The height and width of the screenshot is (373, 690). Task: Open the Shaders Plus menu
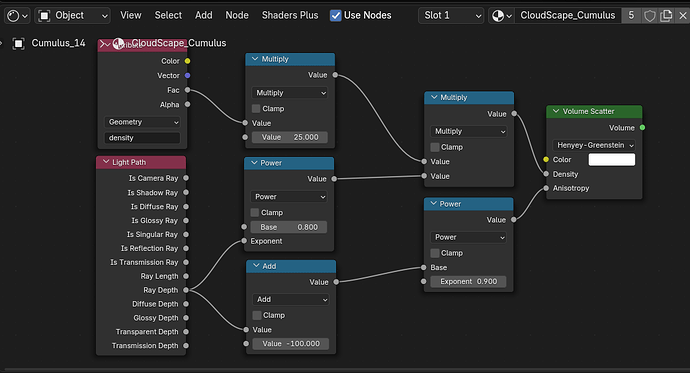click(x=290, y=15)
